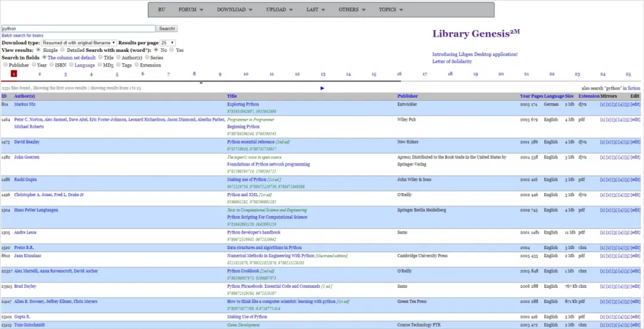Screen dimensions: 644x329
Task: Select the Title search field radio
Action: pyautogui.click(x=100, y=57)
